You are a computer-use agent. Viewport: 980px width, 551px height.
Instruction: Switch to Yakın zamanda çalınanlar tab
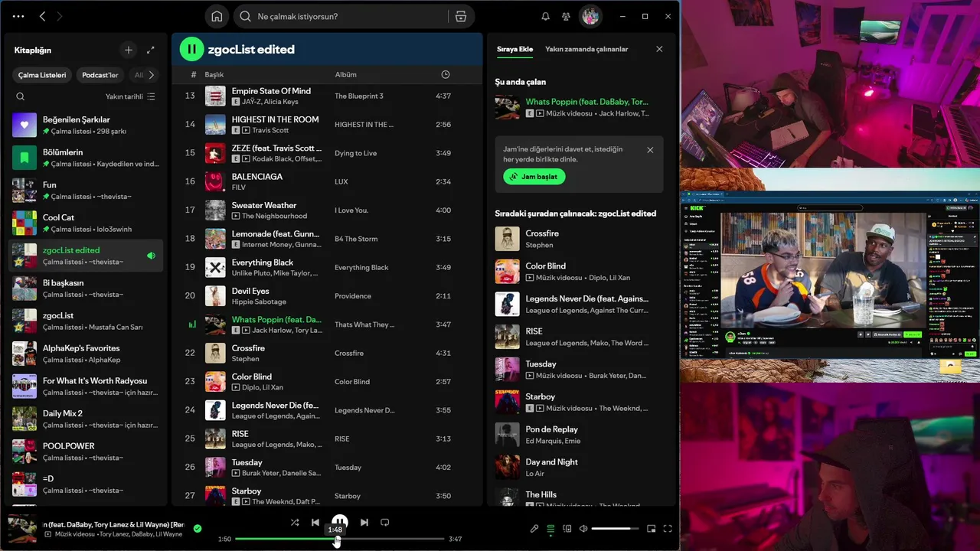click(x=586, y=49)
